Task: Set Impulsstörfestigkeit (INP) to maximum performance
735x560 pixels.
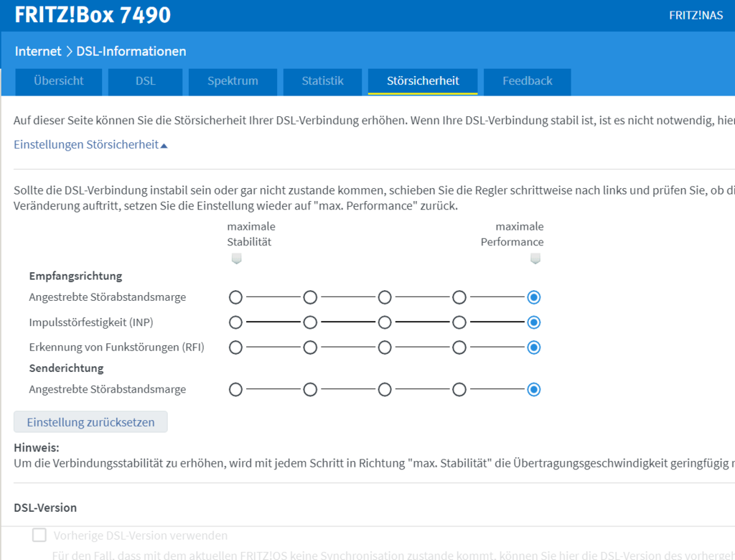Action: point(534,322)
